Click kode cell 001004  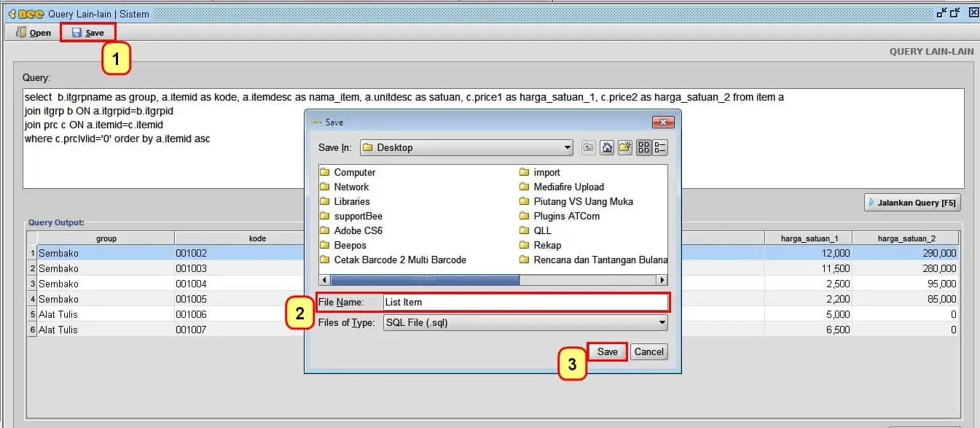[239, 284]
